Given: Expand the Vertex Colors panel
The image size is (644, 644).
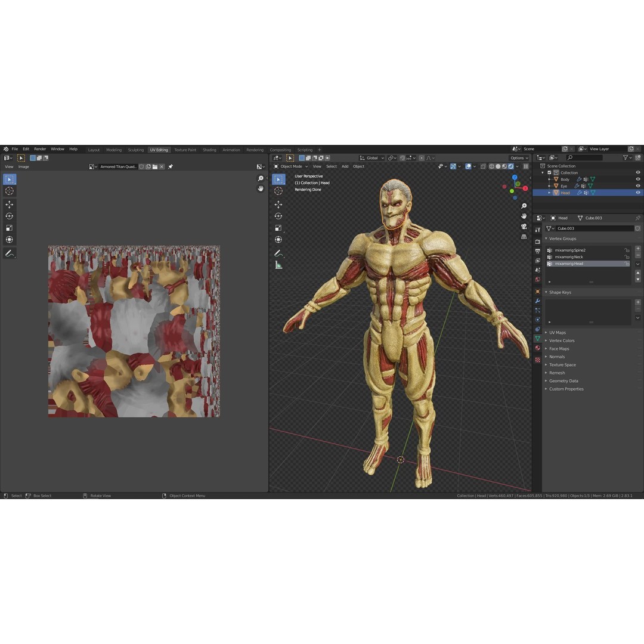Looking at the screenshot, I should pyautogui.click(x=562, y=340).
